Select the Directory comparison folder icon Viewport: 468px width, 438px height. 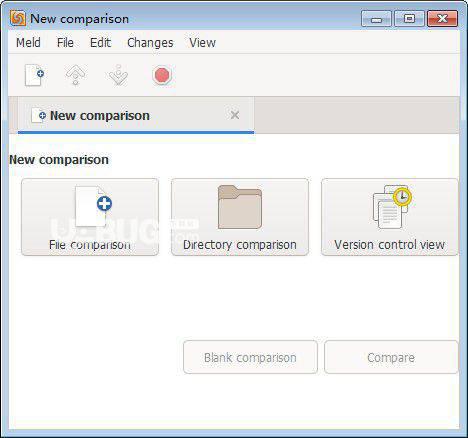coord(240,207)
